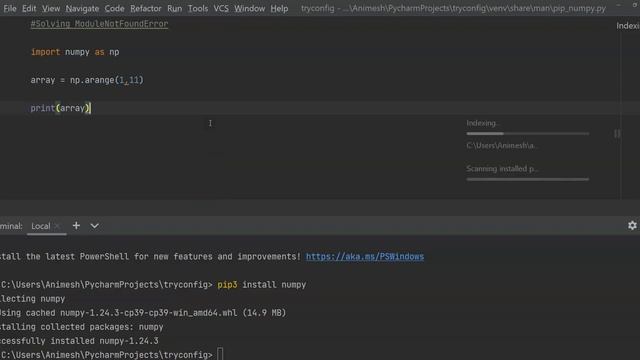This screenshot has width=640, height=360.
Task: Add a new terminal session
Action: (76, 226)
